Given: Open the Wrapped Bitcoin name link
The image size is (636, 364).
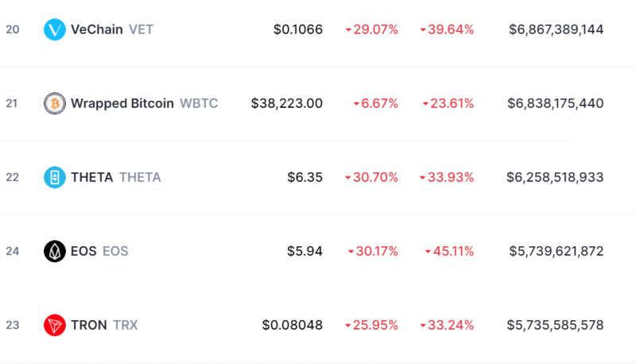Looking at the screenshot, I should [122, 103].
